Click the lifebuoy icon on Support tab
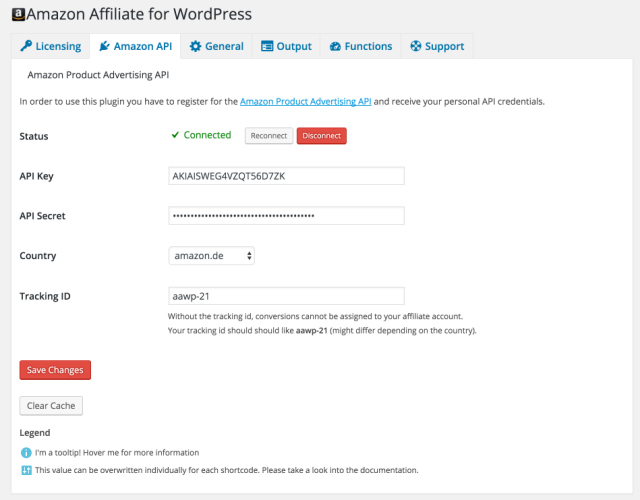Image resolution: width=640 pixels, height=500 pixels. [415, 46]
